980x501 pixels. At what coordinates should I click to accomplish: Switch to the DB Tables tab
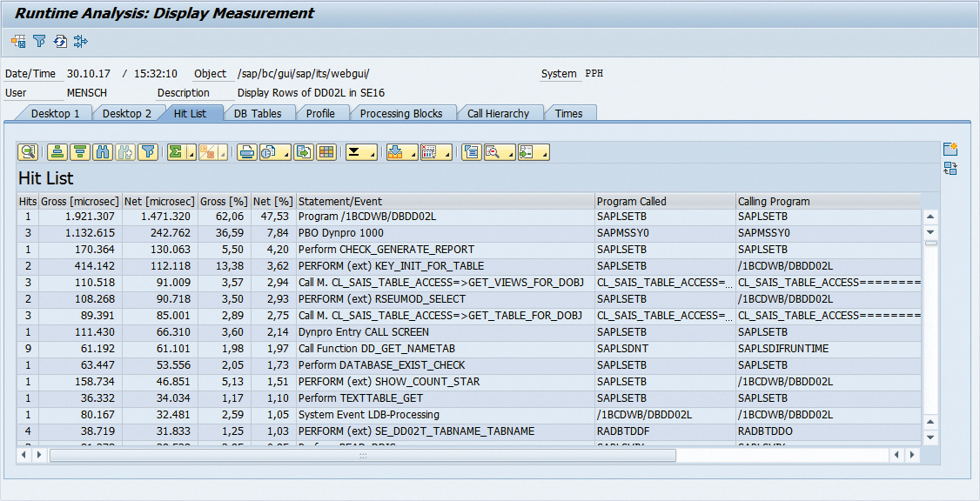point(259,112)
